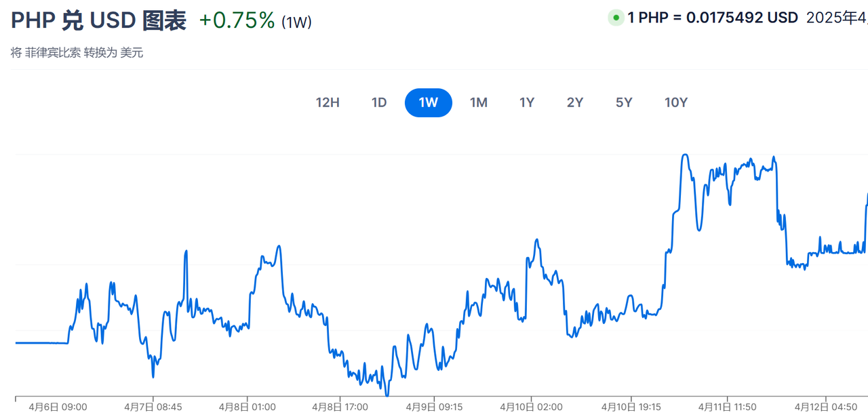Image resolution: width=868 pixels, height=419 pixels.
Task: Click the 4月6日 09:00 axis label
Action: click(58, 407)
